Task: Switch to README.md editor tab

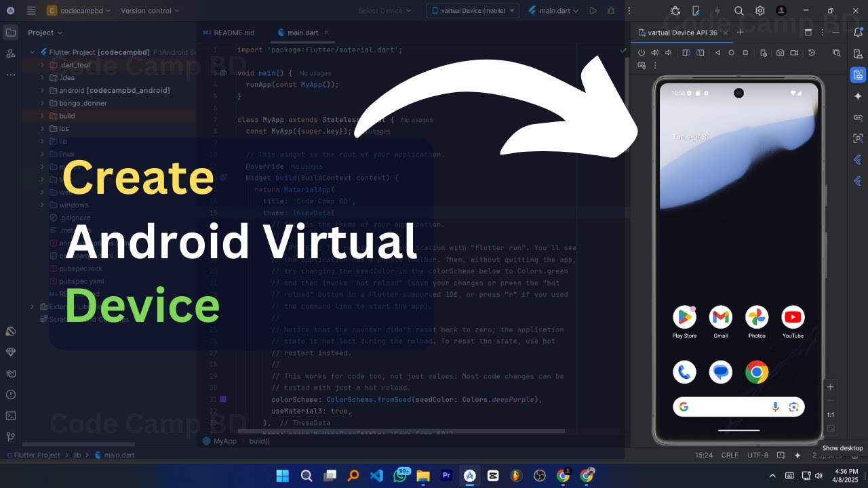Action: 229,33
